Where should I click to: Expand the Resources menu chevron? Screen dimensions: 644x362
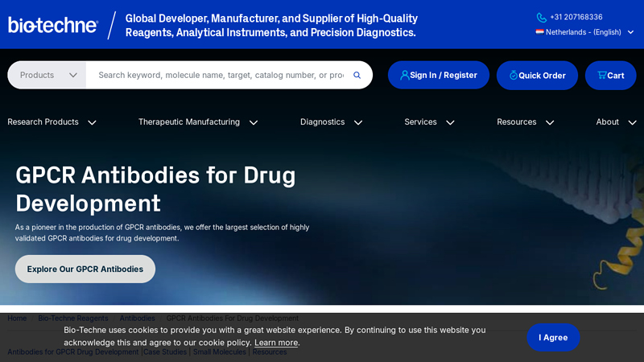[x=550, y=122]
